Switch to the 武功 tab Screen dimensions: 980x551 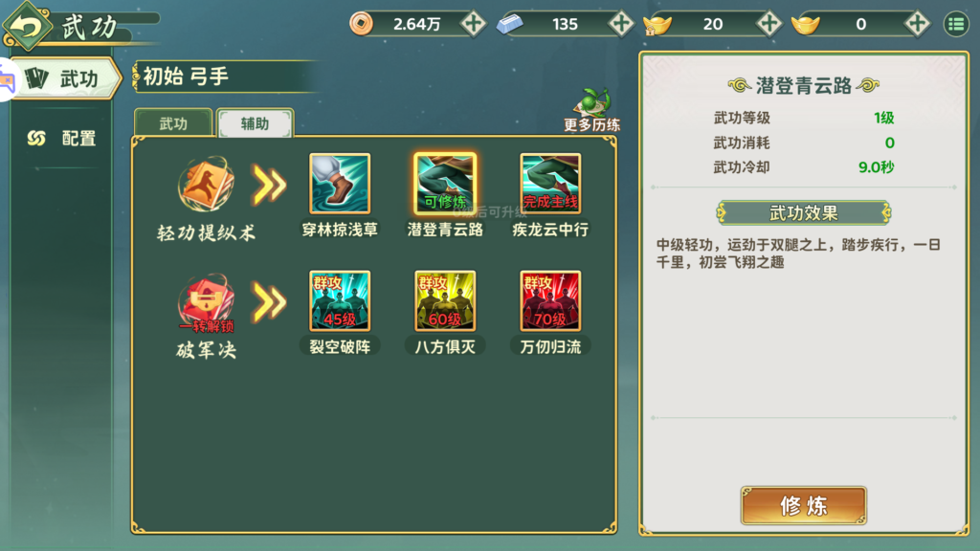point(173,123)
